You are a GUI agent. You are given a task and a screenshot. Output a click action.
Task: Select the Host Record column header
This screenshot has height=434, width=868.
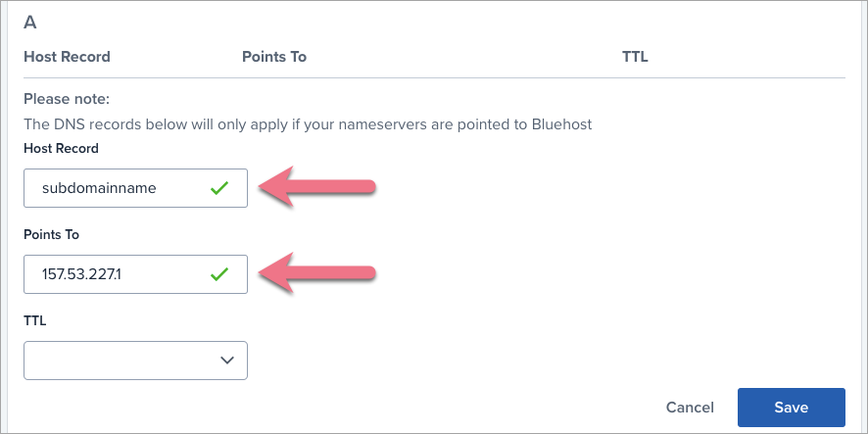67,57
